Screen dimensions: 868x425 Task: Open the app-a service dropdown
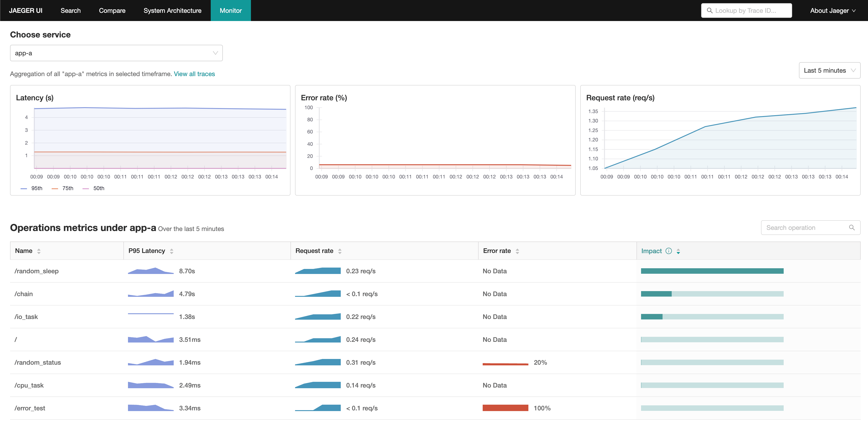(x=116, y=53)
